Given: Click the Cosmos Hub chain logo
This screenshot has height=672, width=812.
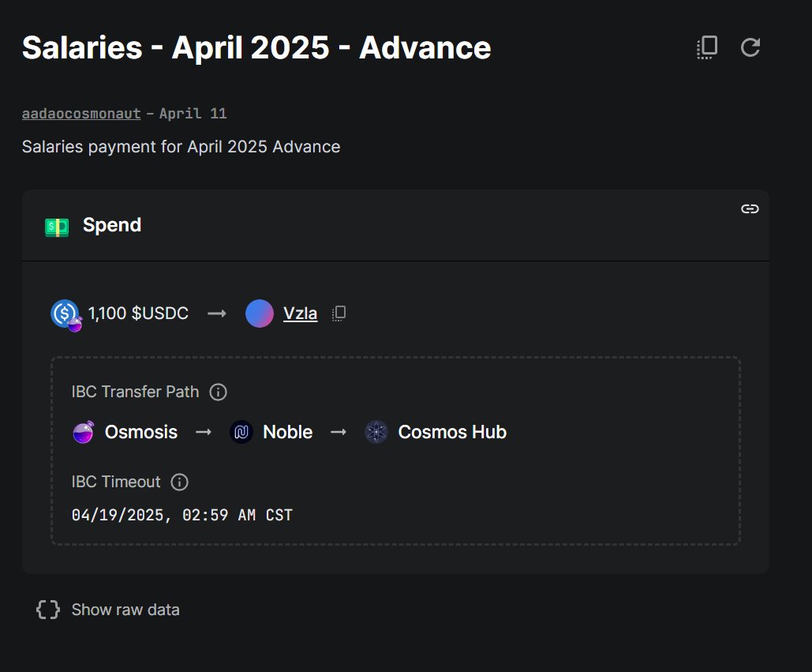Looking at the screenshot, I should point(376,432).
